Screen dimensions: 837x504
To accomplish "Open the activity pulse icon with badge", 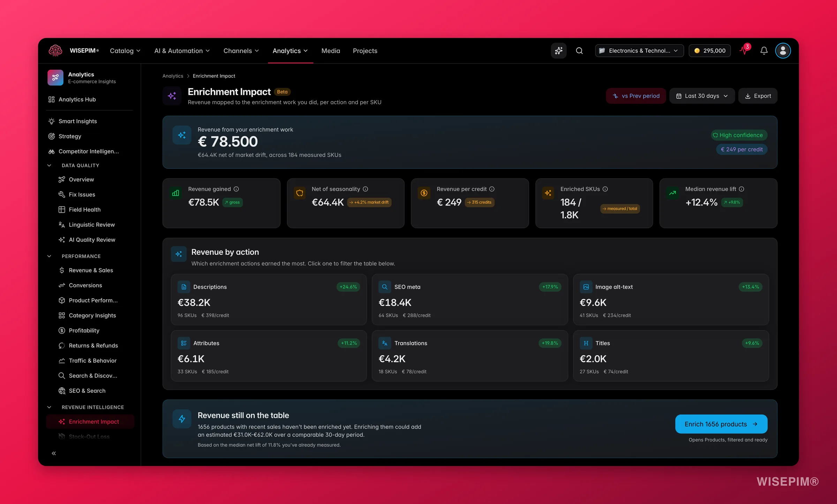I will (x=744, y=50).
